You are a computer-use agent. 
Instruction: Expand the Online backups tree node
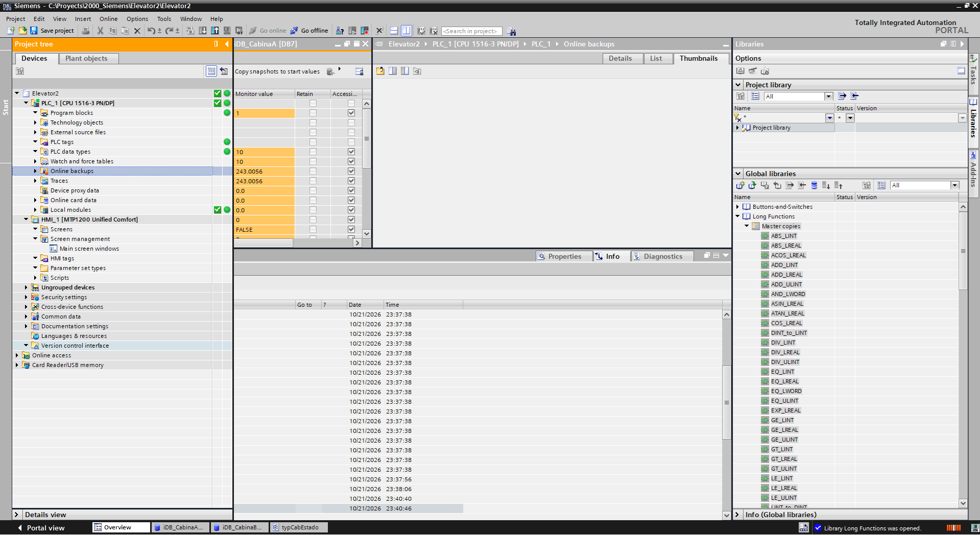pyautogui.click(x=35, y=171)
